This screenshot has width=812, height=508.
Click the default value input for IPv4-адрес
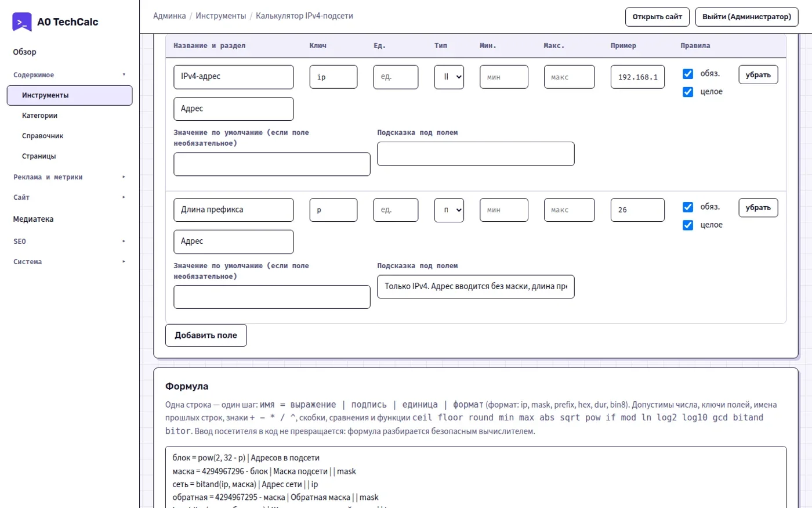pyautogui.click(x=272, y=164)
